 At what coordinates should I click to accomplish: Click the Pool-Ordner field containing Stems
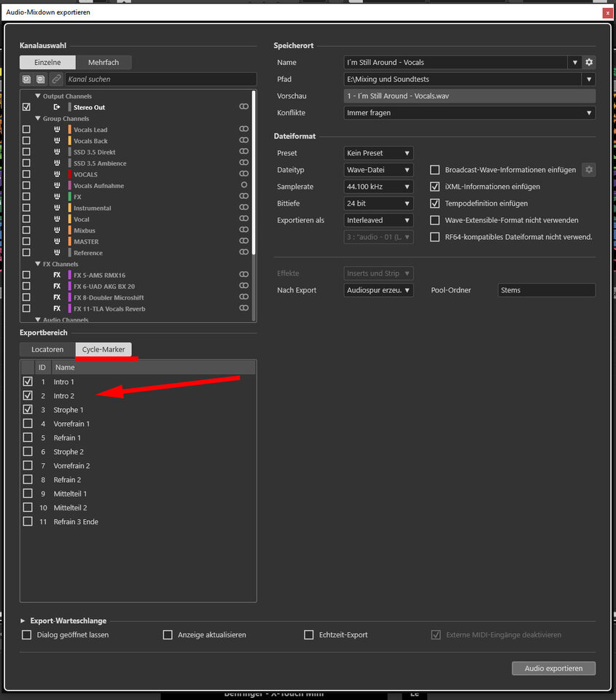click(546, 290)
